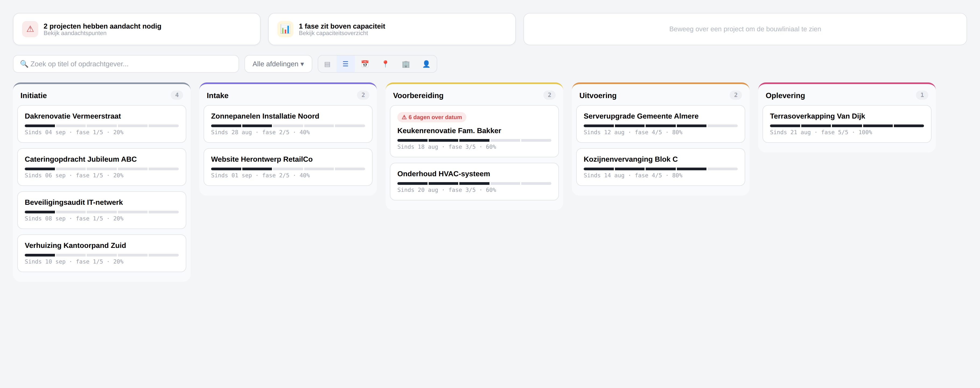980x388 pixels.
Task: Click the red warning triangle icon
Action: coord(30,29)
